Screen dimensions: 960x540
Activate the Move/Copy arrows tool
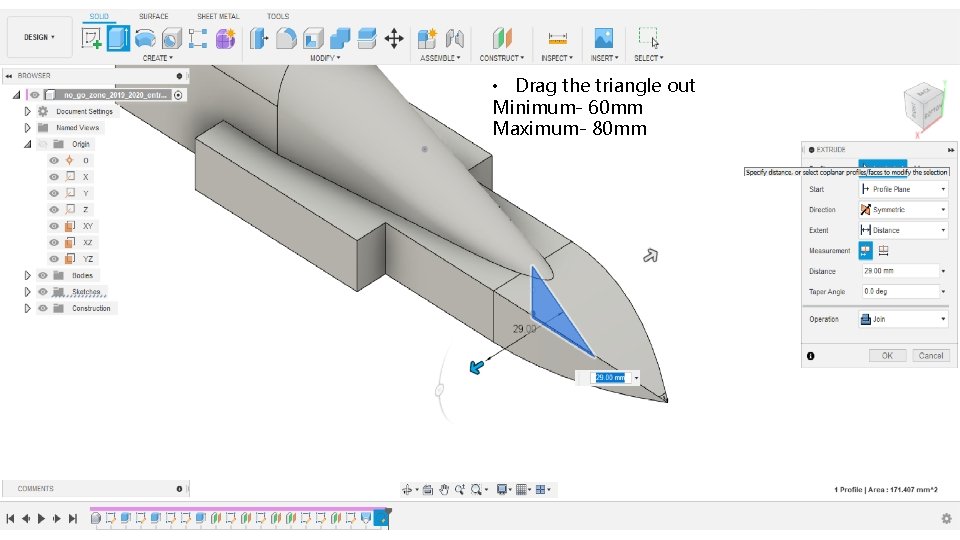pos(394,39)
